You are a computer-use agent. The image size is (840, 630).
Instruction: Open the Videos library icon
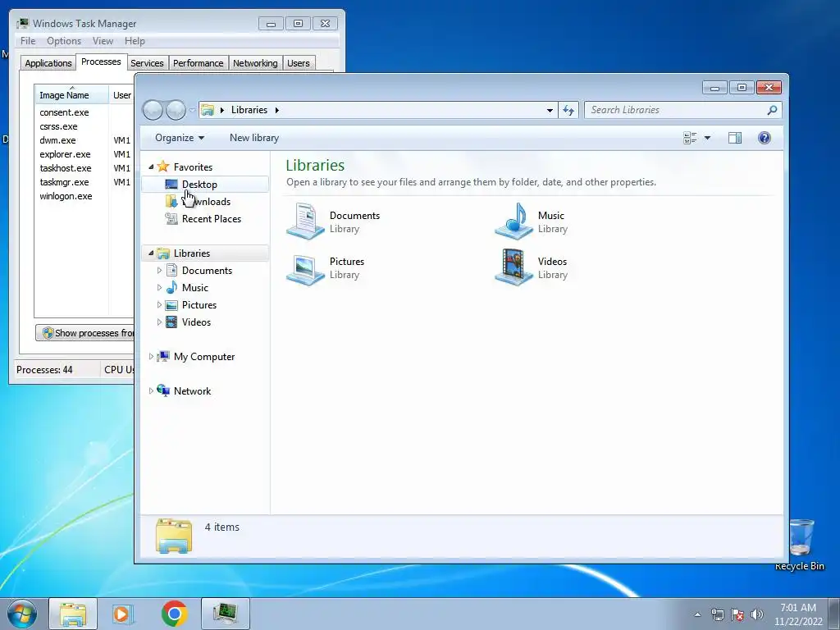pos(514,267)
